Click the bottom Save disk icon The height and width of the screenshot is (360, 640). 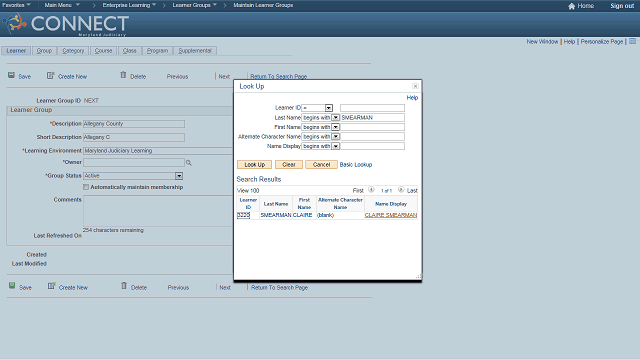pos(12,286)
